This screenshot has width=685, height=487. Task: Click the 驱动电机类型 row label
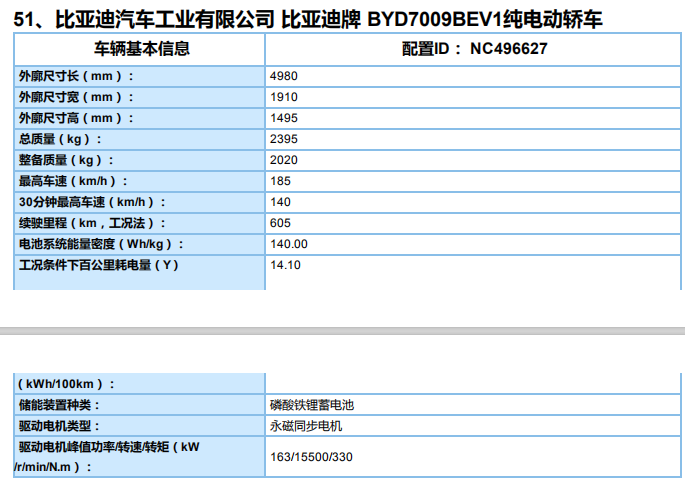[x=60, y=426]
